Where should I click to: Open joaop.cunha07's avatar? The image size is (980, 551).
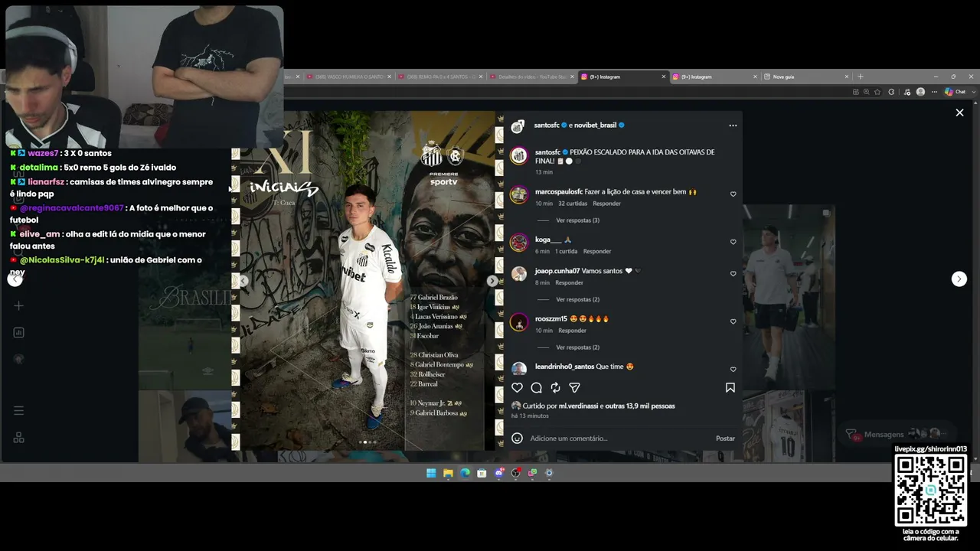(519, 274)
